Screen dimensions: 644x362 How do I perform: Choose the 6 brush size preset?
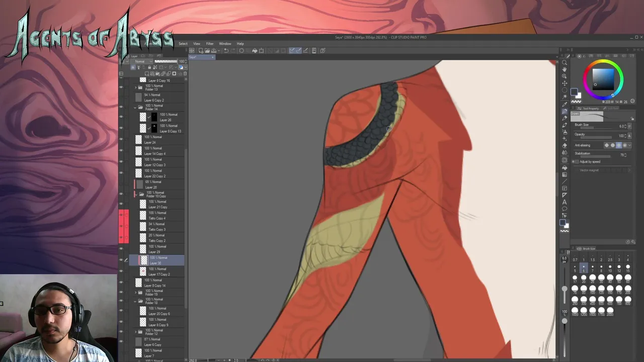coord(584,268)
